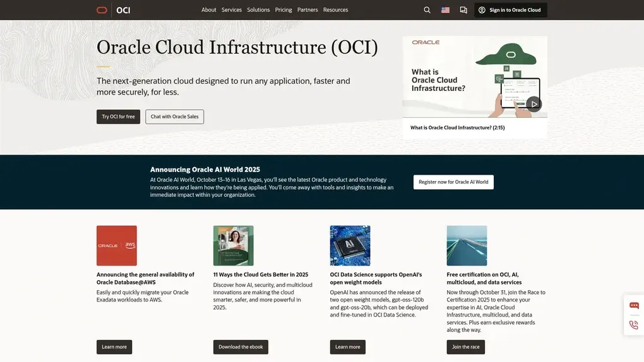This screenshot has height=362, width=644.
Task: Open the Partners menu
Action: pos(307,10)
